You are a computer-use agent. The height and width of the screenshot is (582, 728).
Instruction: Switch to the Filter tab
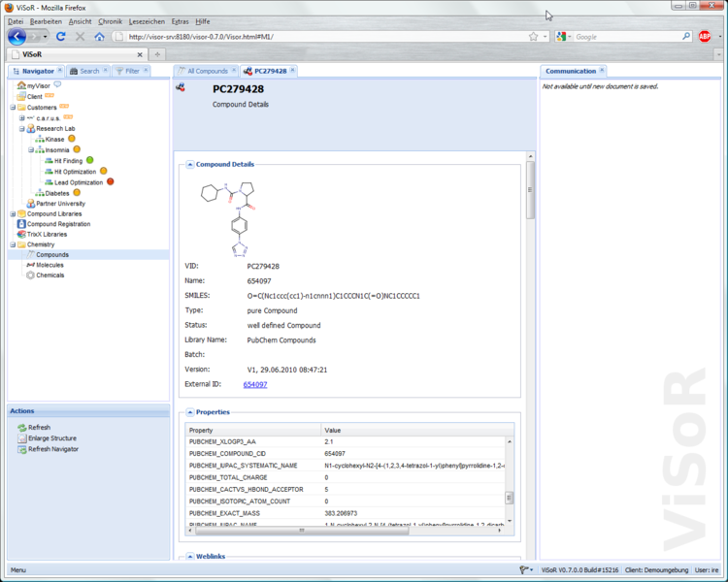tap(132, 71)
